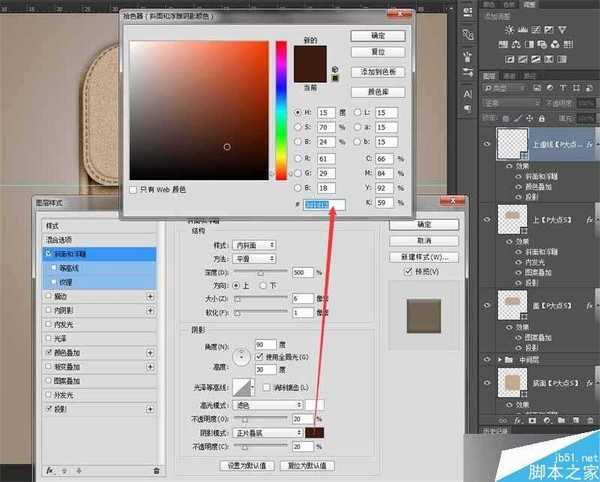Open the layer filter type dropdown
The image size is (600, 482).
click(x=505, y=88)
